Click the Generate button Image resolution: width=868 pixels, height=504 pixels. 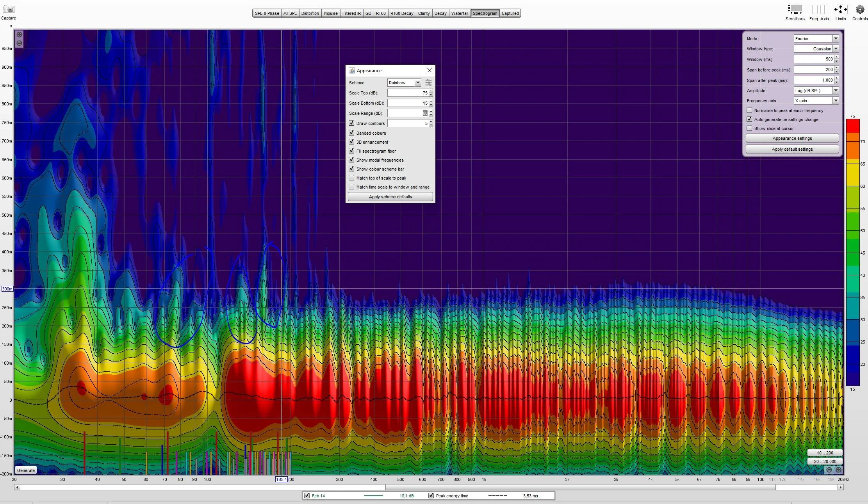[x=26, y=470]
